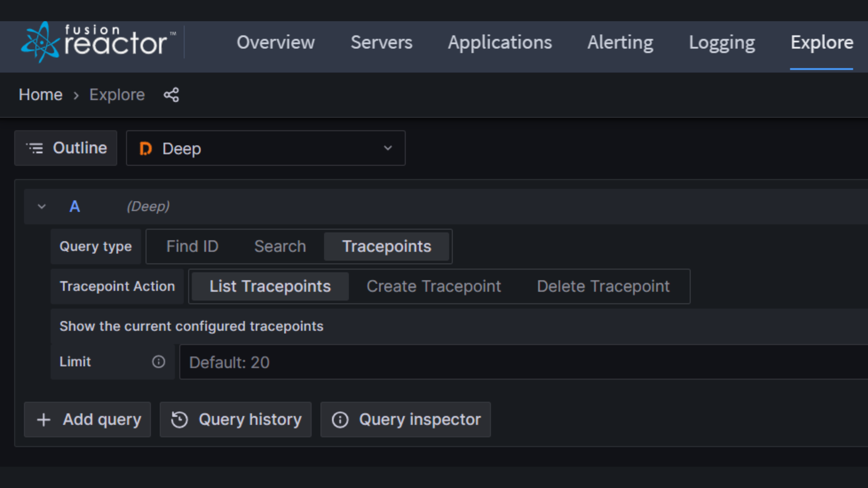868x488 pixels.
Task: Select Find ID query type
Action: pos(192,246)
